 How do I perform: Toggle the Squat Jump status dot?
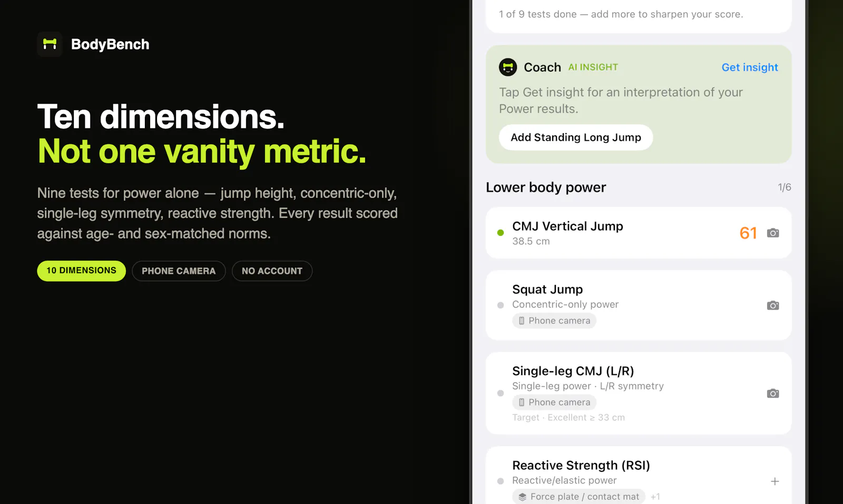(x=501, y=305)
